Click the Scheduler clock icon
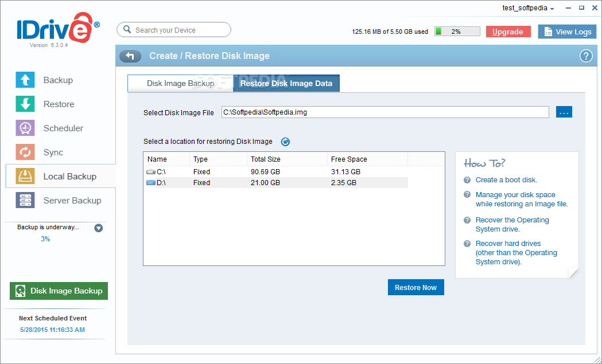Viewport: 602px width, 364px height. click(25, 128)
